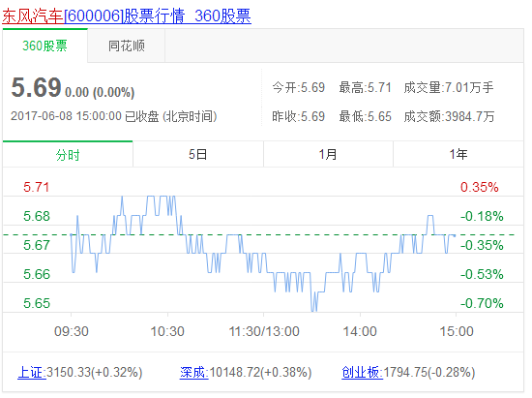532x398 pixels.
Task: Open the 上证 index link
Action: 32,372
